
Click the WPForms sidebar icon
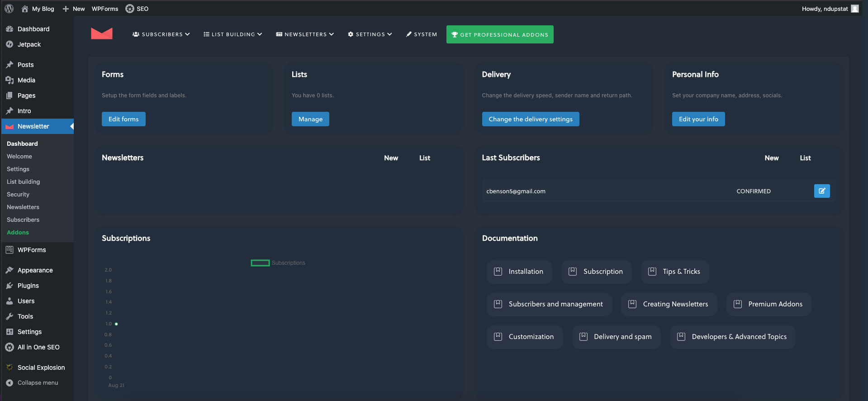(9, 250)
